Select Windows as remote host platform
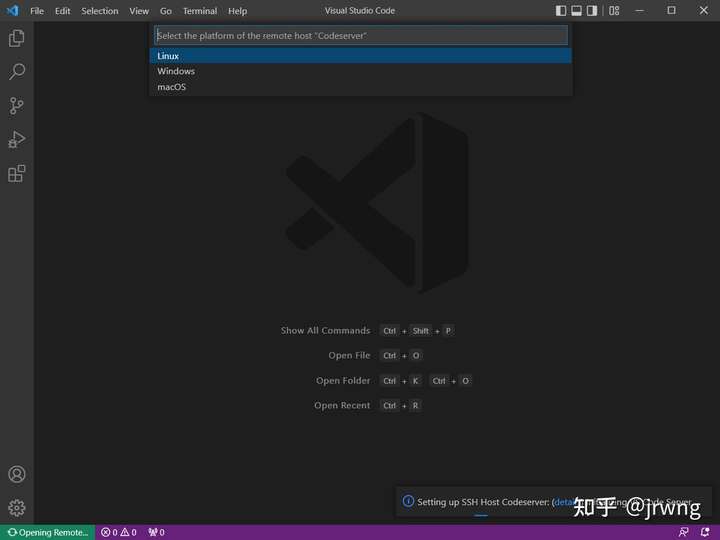This screenshot has width=720, height=540. pos(360,71)
